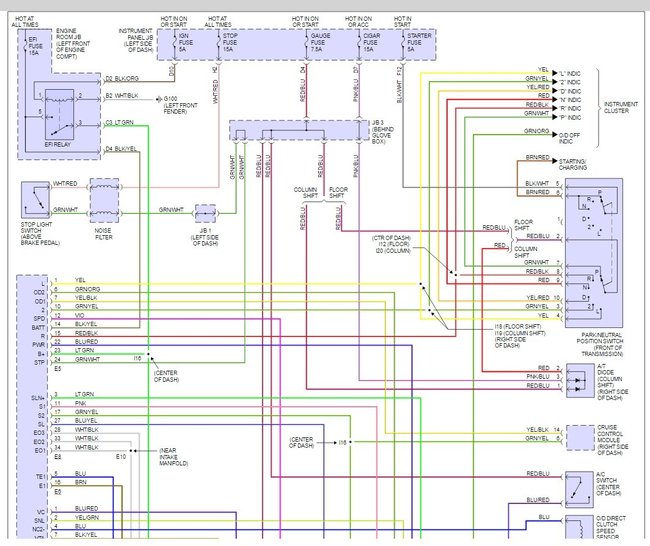650x546 pixels.
Task: Click the EFI RELAY label
Action: pos(58,145)
